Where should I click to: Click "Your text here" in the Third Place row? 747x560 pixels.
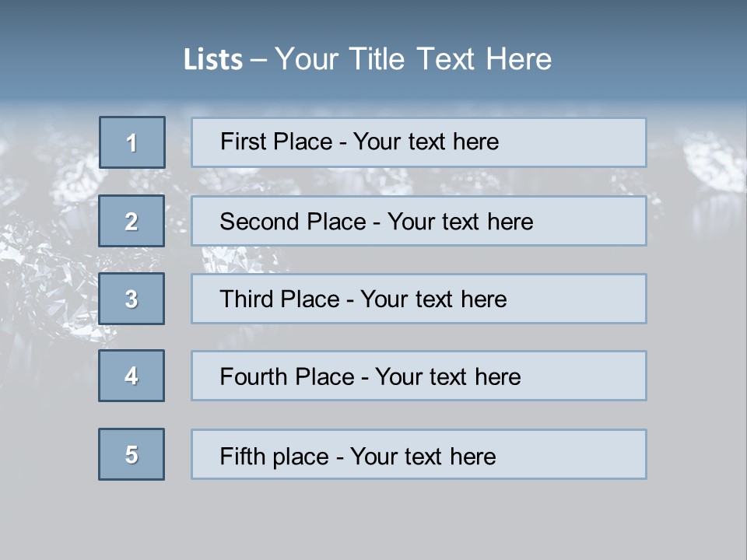(433, 299)
